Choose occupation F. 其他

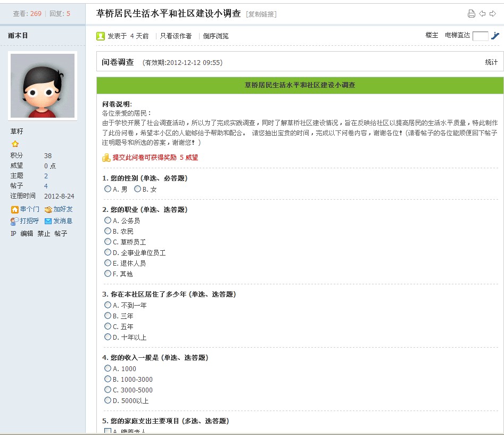(x=108, y=274)
